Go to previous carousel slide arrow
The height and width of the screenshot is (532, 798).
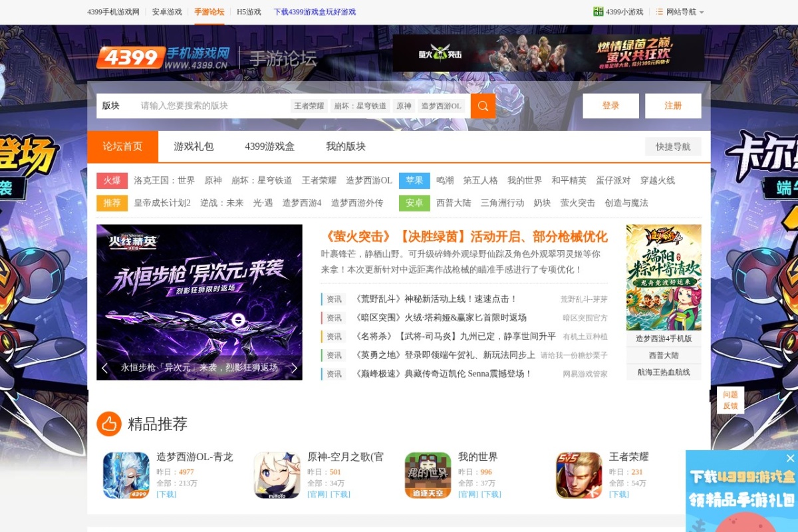pyautogui.click(x=104, y=368)
